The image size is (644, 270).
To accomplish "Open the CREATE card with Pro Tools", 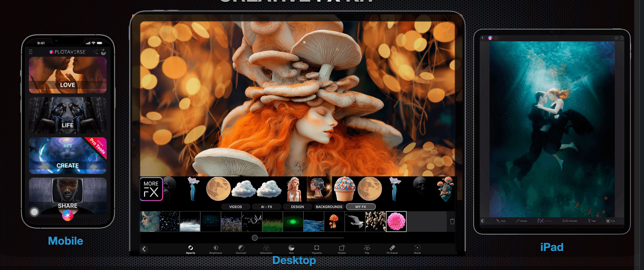I will [x=68, y=156].
